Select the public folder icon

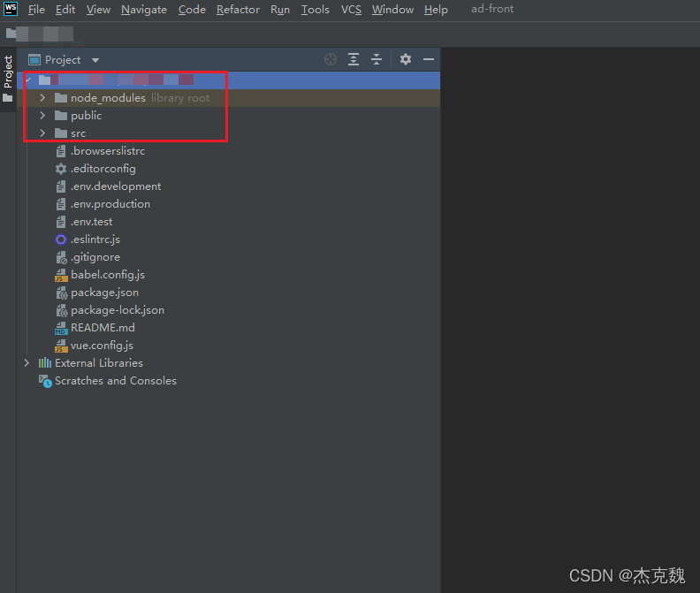61,116
